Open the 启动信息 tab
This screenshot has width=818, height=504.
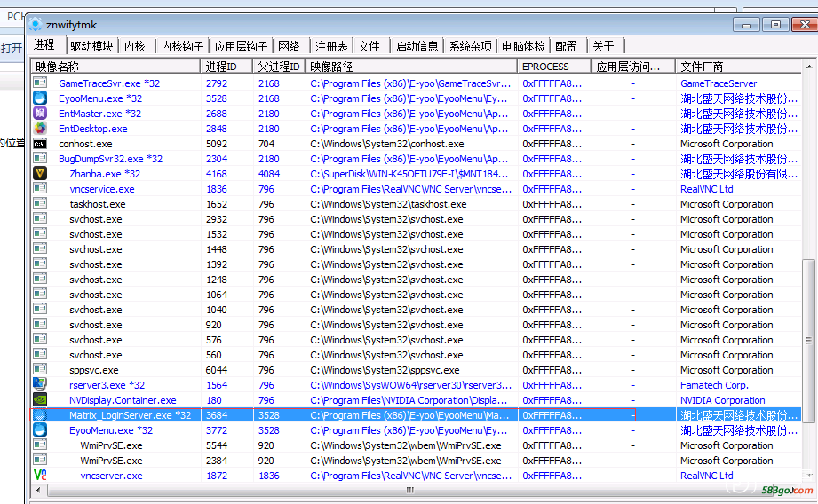[x=417, y=46]
